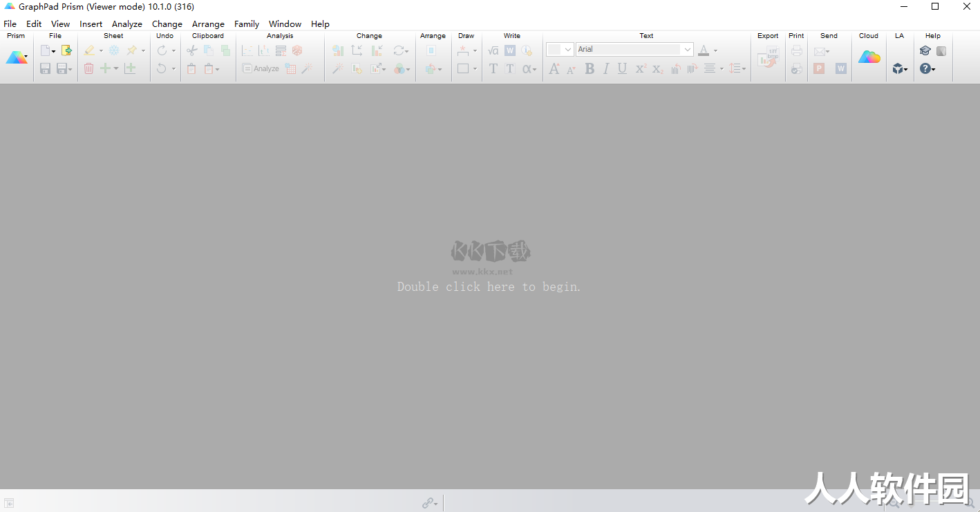Image resolution: width=980 pixels, height=512 pixels.
Task: Open the Window menu
Action: 285,23
